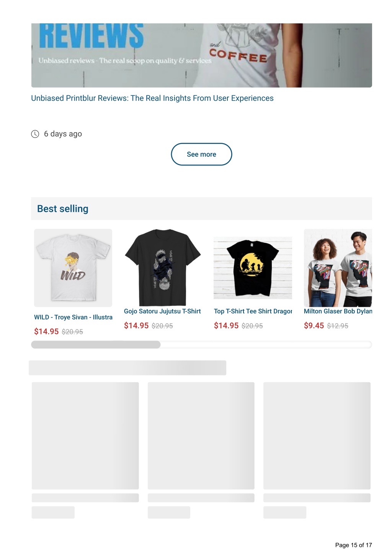This screenshot has width=392, height=555.
Task: Click the middle loading placeholder card
Action: [201, 435]
